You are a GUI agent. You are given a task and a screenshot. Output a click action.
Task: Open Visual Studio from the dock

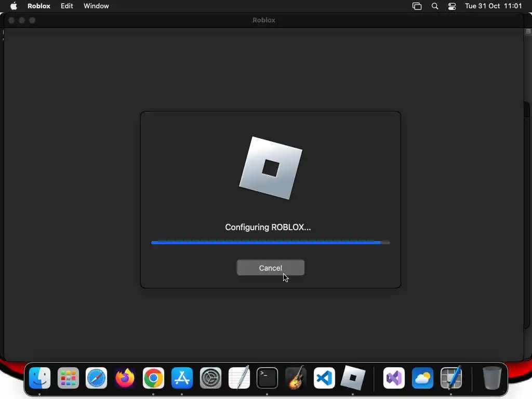[x=394, y=378]
